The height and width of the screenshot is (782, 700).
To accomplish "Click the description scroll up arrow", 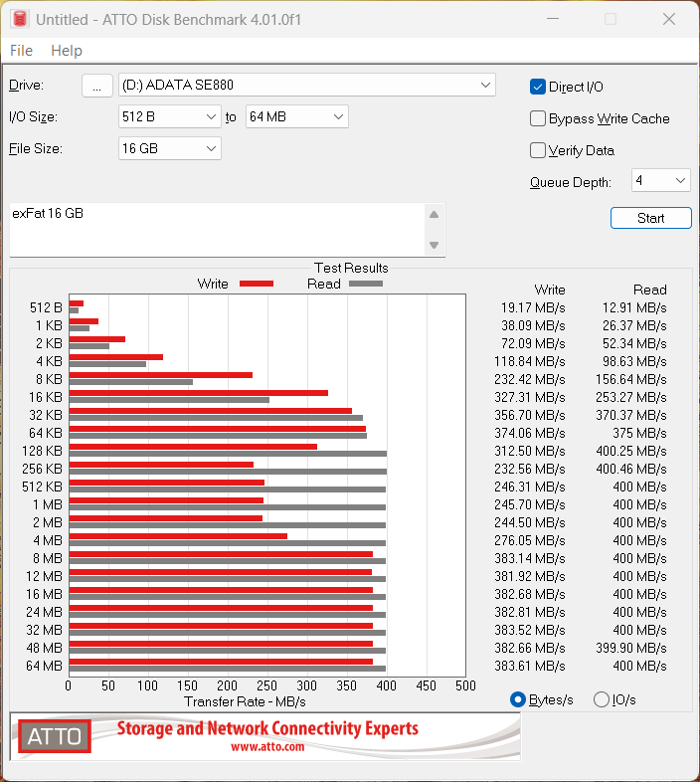I will point(435,215).
